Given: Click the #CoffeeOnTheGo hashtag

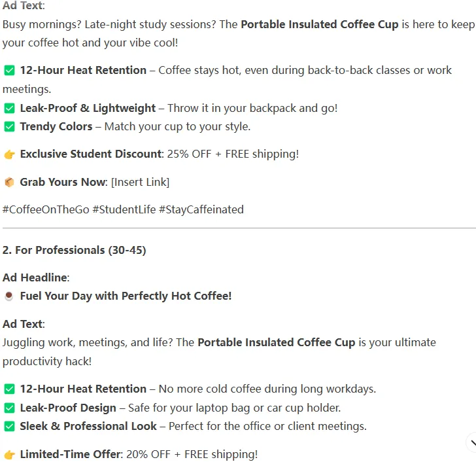Looking at the screenshot, I should coord(46,209).
